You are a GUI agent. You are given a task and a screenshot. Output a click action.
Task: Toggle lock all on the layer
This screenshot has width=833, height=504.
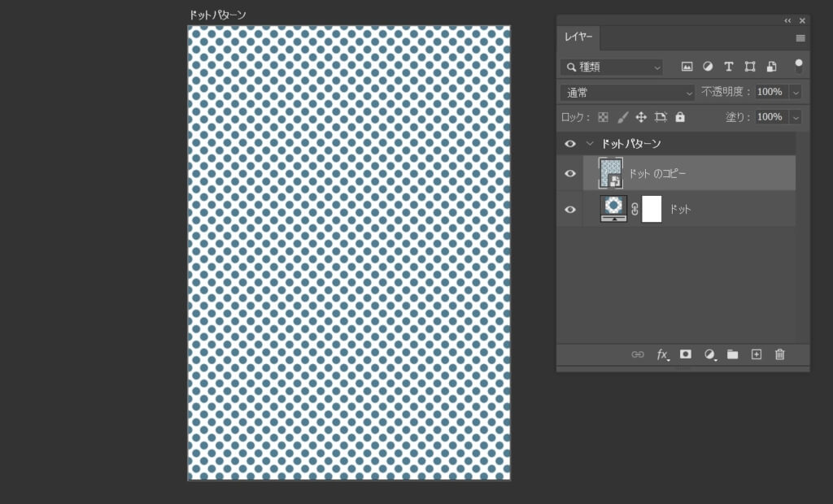[x=679, y=116]
